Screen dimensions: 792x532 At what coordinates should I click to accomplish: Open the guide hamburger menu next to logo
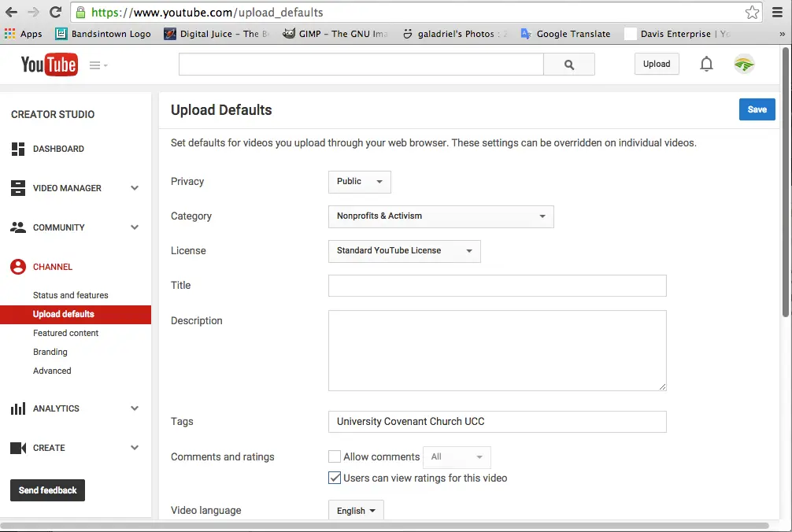click(x=94, y=65)
